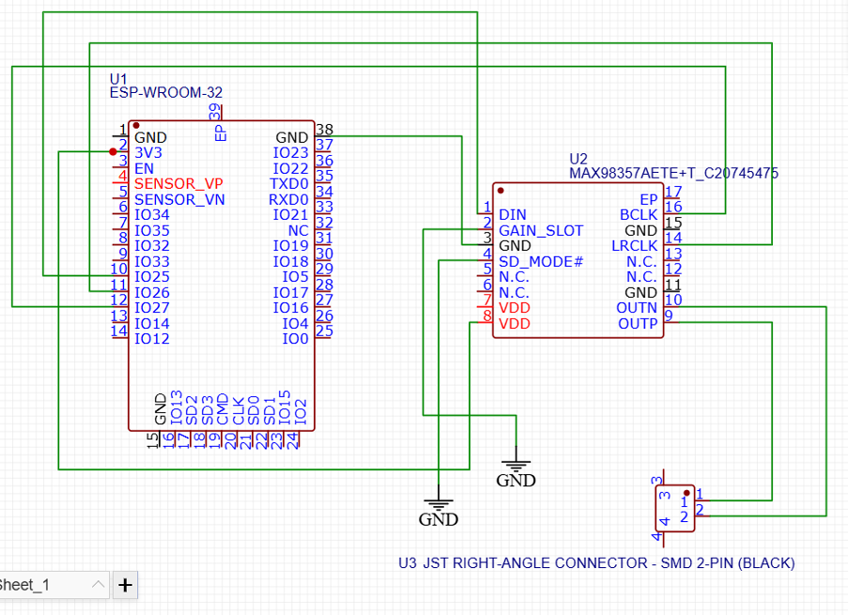
Task: Select the left GND power symbol
Action: pyautogui.click(x=439, y=508)
